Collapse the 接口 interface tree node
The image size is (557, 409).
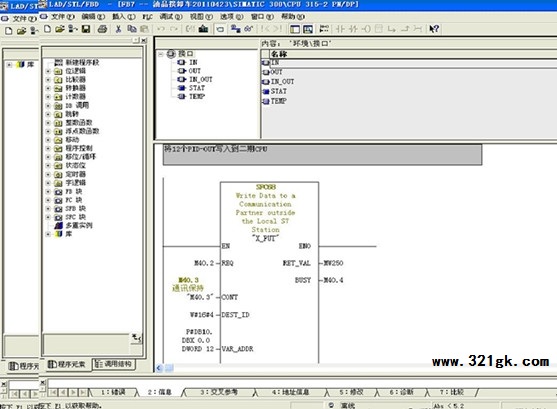tap(161, 54)
